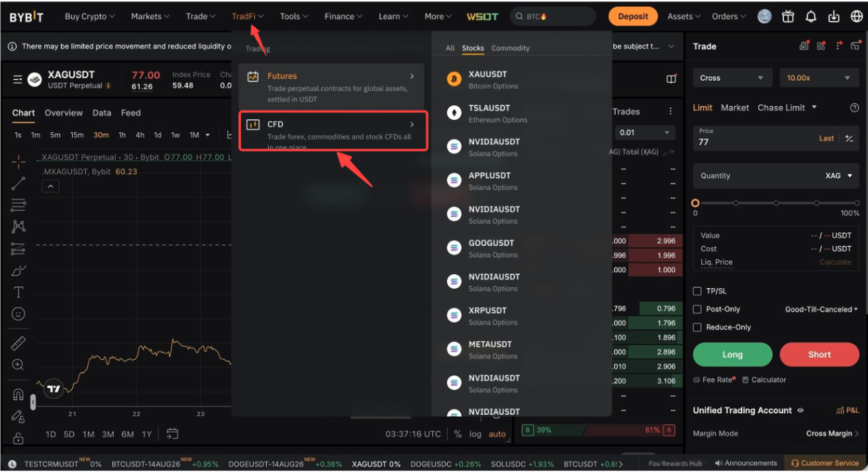
Task: Expand the timeframe 1M dropdown arrow
Action: [x=208, y=135]
